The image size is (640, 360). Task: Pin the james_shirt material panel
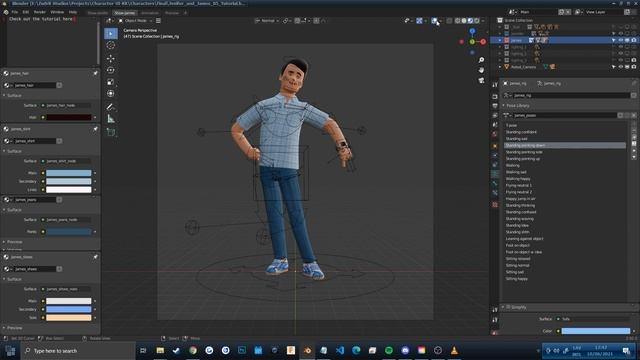coord(95,129)
